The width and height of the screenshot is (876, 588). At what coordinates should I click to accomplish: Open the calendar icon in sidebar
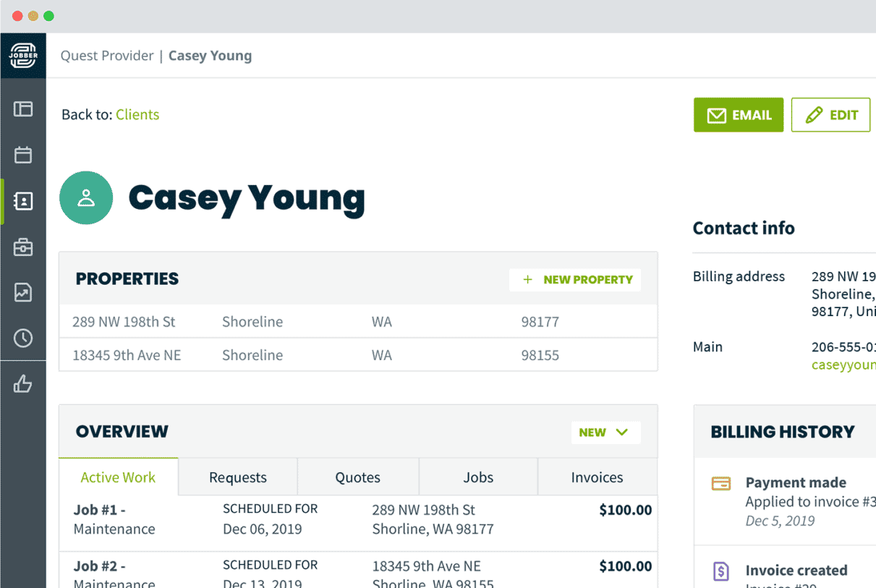[23, 155]
